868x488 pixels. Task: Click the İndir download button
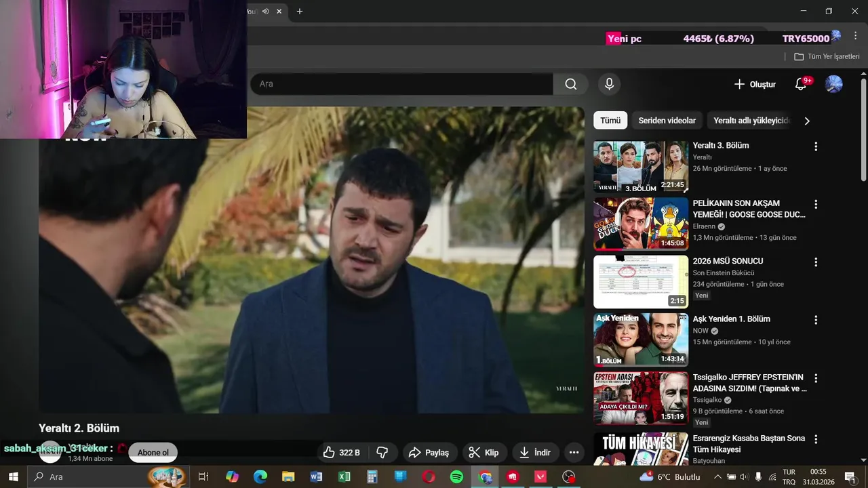(x=535, y=453)
